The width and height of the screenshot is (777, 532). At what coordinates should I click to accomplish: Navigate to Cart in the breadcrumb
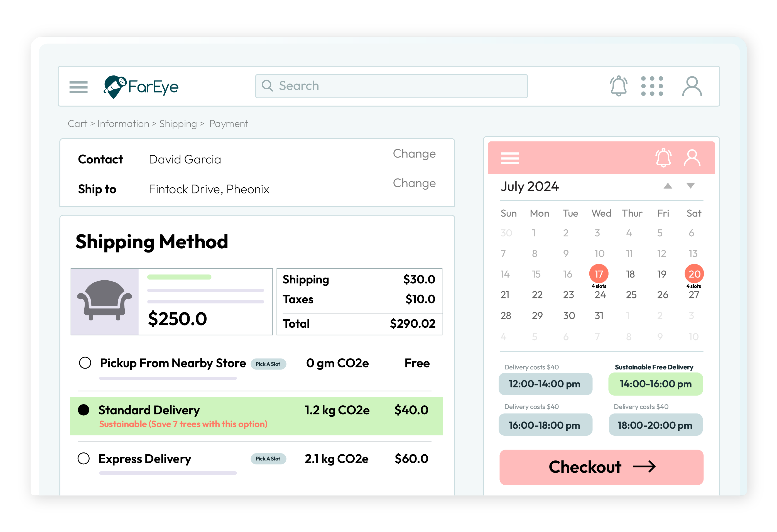77,124
